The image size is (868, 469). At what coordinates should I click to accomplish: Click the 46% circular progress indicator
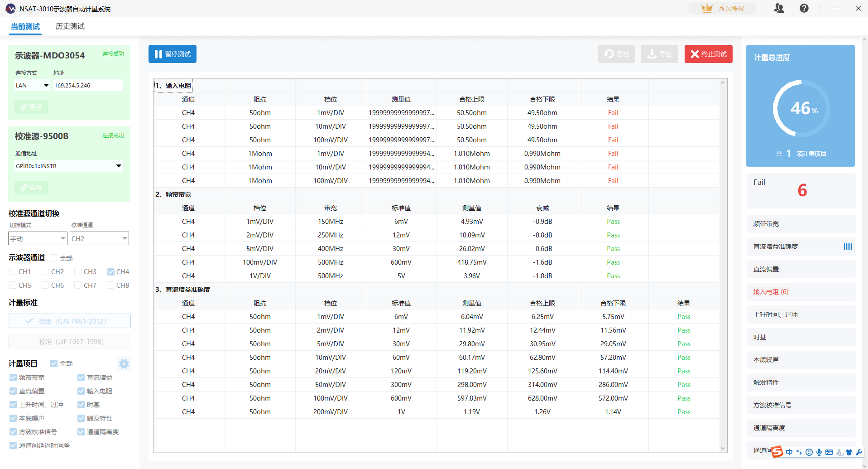tap(801, 109)
